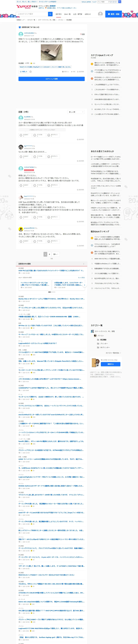The width and height of the screenshot is (138, 644).
Task: Open the 公式・専門家 tab
Action: [x=78, y=14]
